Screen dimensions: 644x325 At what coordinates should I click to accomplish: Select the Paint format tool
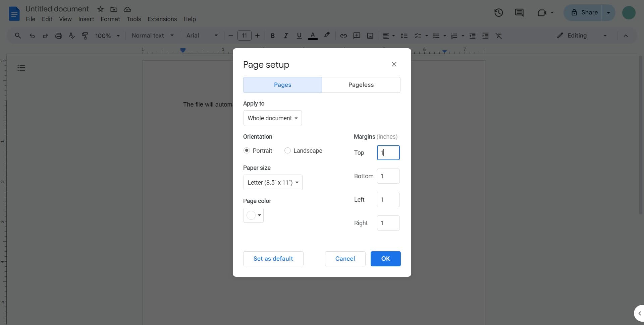[x=85, y=36]
